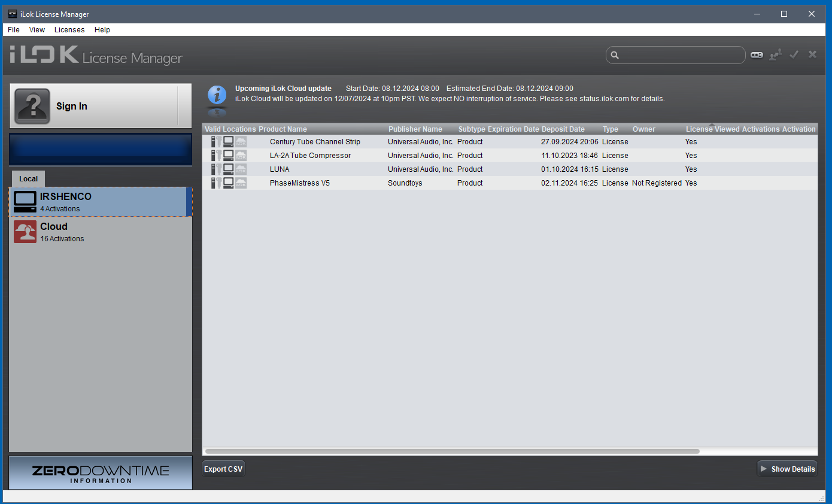832x504 pixels.
Task: Click the computer location icon in the LA-2A row
Action: (x=228, y=156)
